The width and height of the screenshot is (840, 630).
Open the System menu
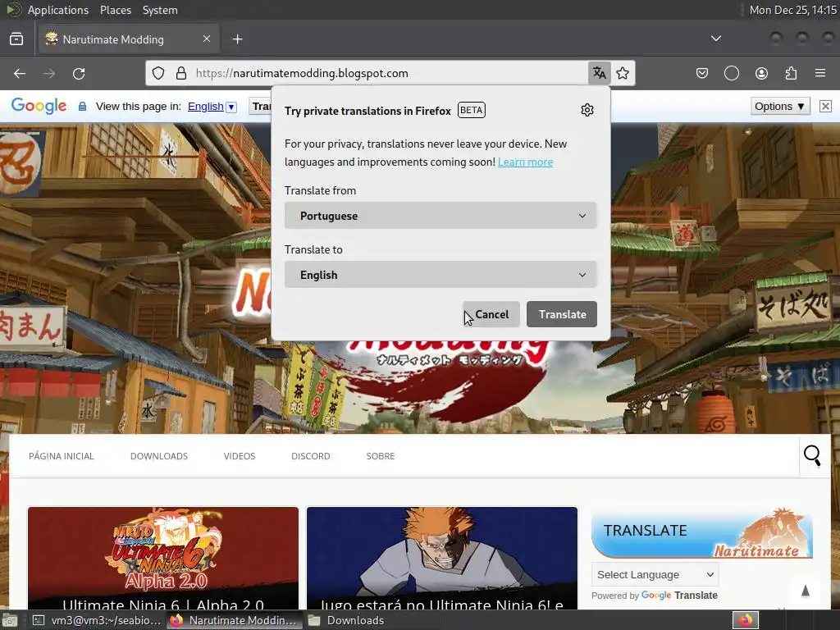click(x=160, y=10)
